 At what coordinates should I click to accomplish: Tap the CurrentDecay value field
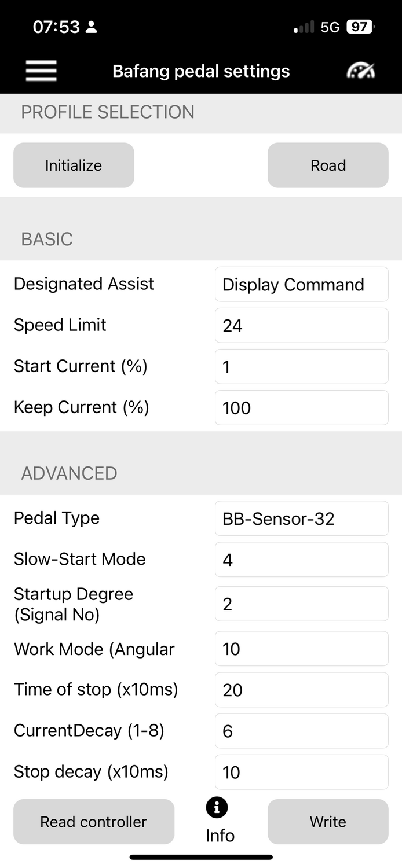[301, 731]
